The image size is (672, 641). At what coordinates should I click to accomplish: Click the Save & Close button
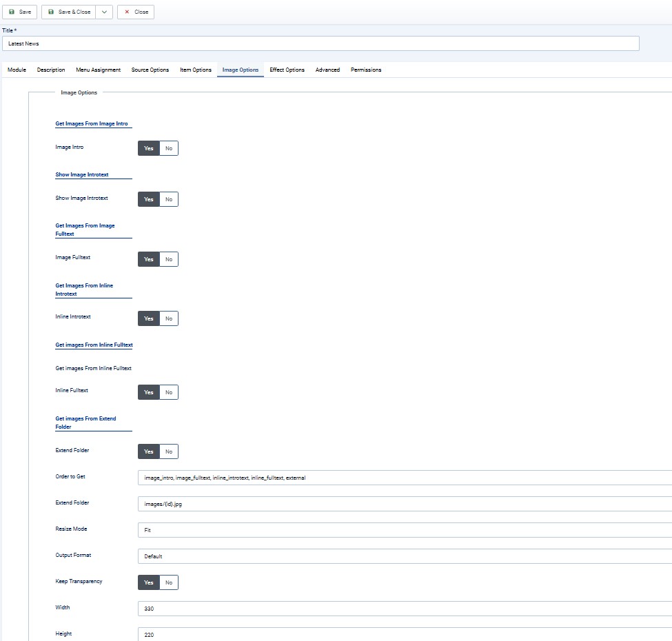[x=69, y=12]
